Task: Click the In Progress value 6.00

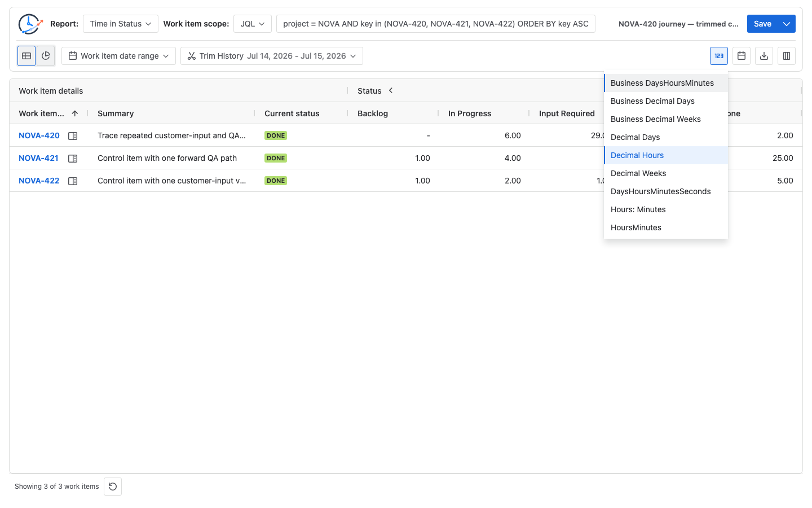Action: point(513,135)
